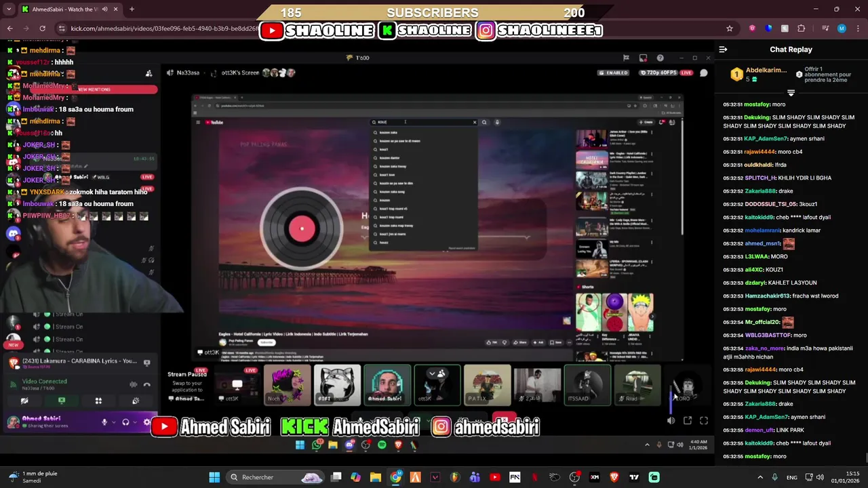The height and width of the screenshot is (488, 868).
Task: Expand the gift leaderboard below Abdelkarim
Action: coord(791,92)
